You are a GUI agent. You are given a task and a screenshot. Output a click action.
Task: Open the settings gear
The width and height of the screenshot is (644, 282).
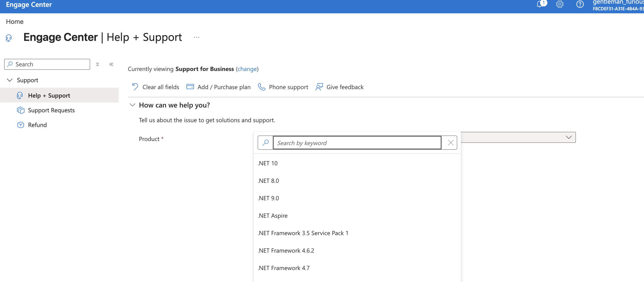pyautogui.click(x=560, y=4)
